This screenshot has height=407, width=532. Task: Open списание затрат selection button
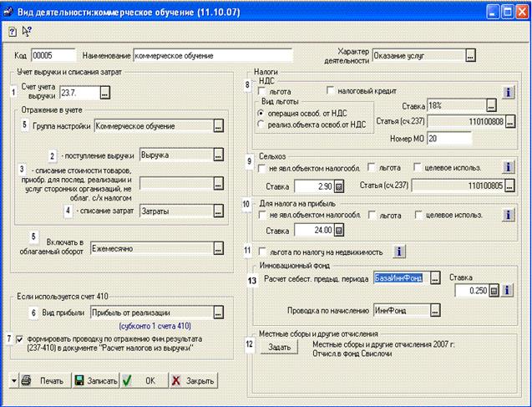pyautogui.click(x=218, y=211)
